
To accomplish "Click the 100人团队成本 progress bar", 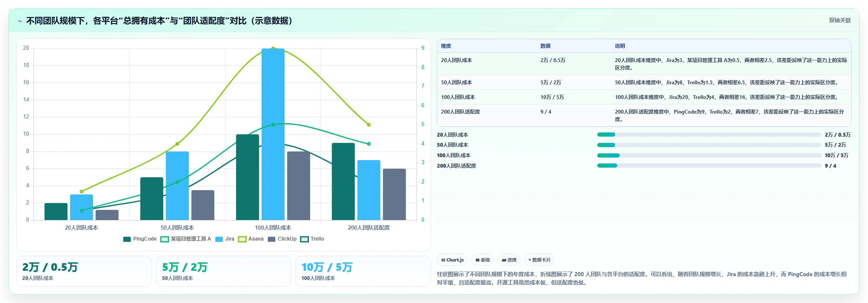I will (709, 155).
